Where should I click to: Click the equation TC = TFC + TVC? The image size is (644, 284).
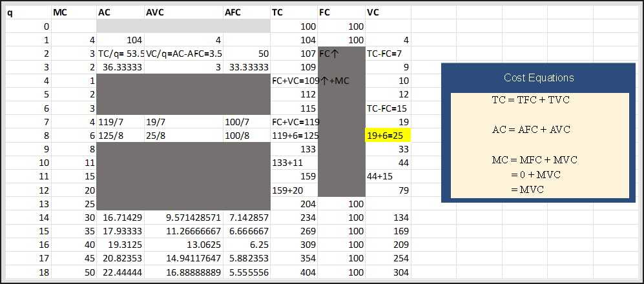531,100
